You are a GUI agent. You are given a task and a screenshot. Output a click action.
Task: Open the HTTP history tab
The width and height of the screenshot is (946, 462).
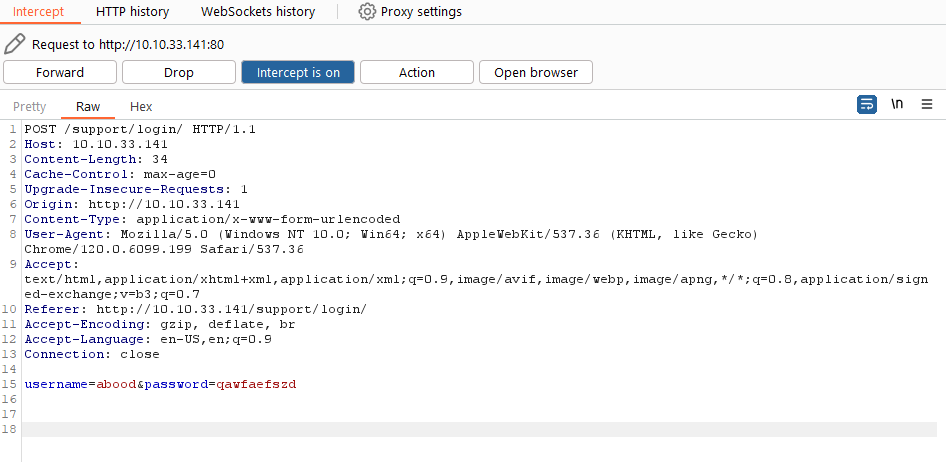pos(132,11)
